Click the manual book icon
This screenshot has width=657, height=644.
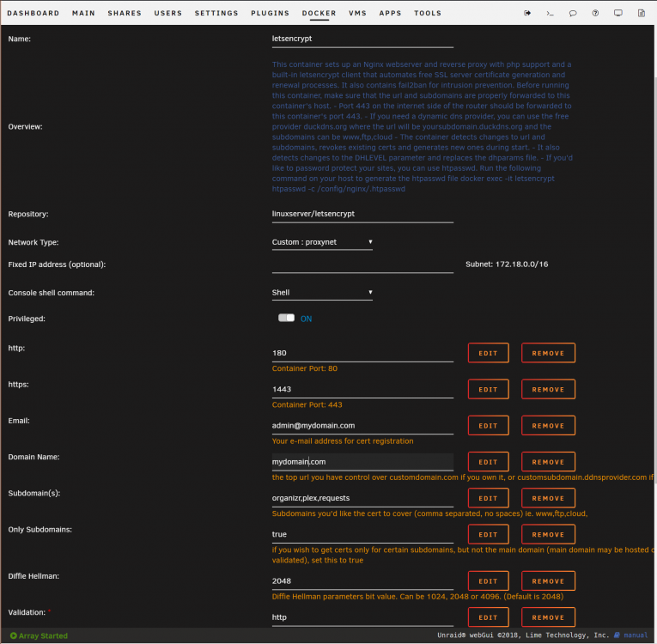click(x=617, y=635)
